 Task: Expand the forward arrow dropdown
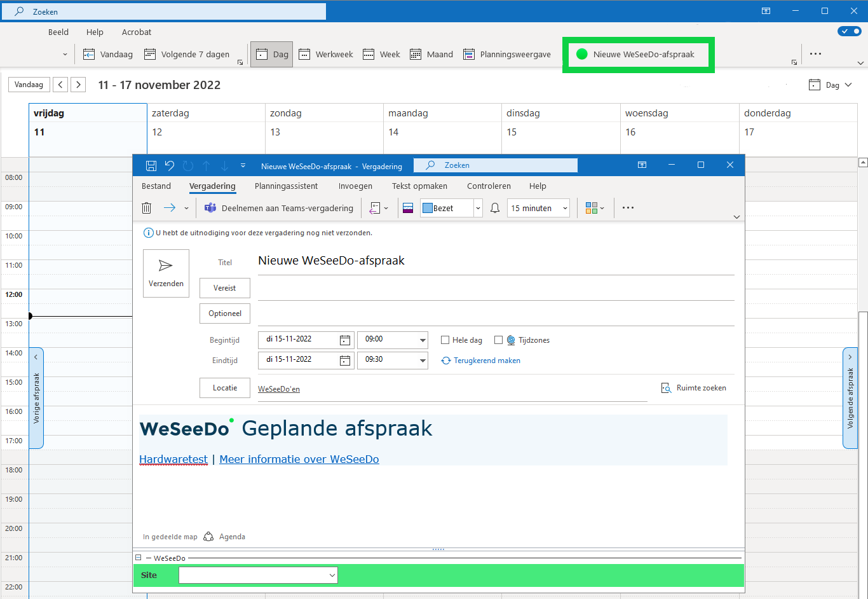tap(186, 208)
